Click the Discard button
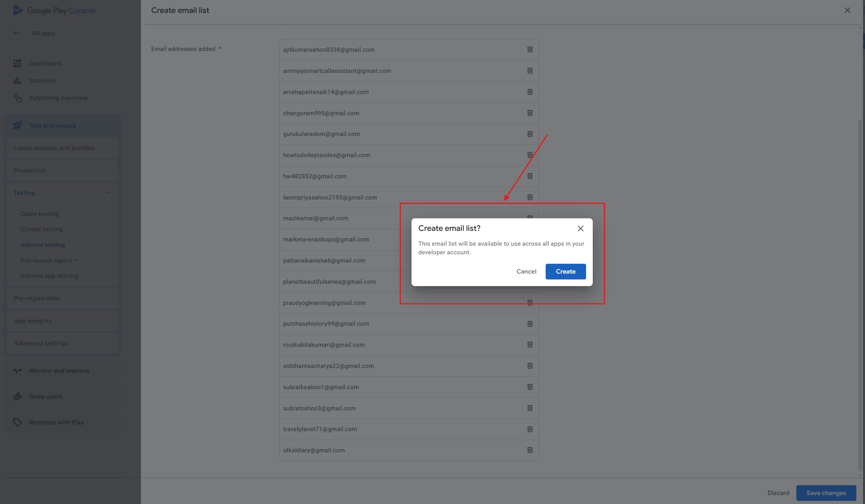Screen dimensions: 865x504 click(778, 493)
